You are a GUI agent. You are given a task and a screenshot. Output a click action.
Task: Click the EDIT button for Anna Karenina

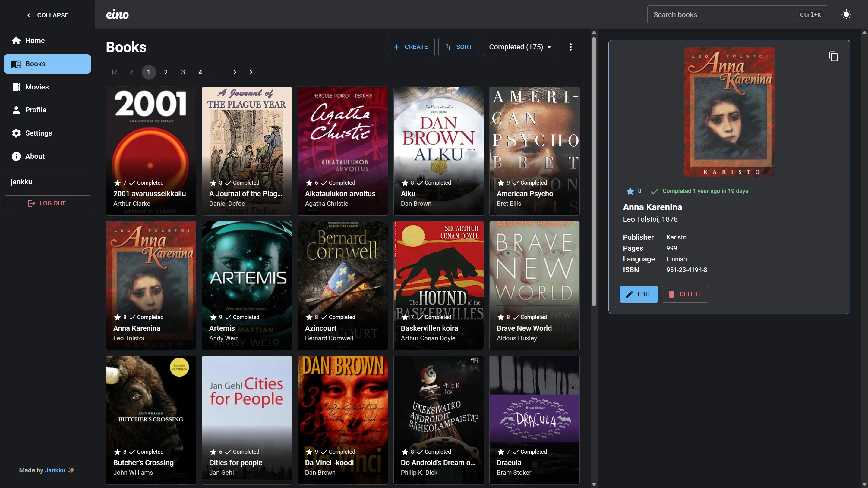[639, 294]
